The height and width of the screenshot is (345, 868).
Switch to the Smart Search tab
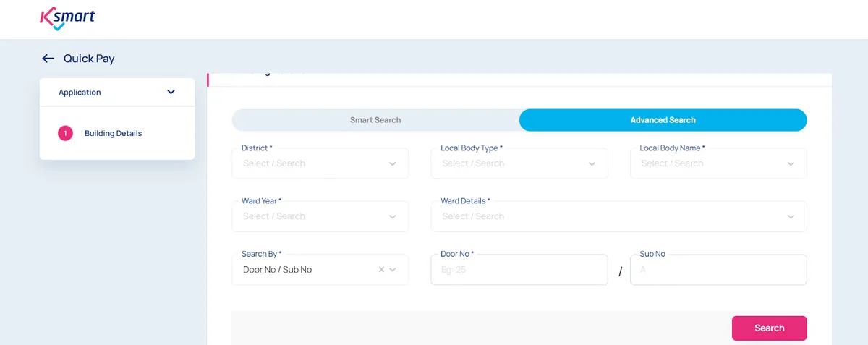point(375,120)
